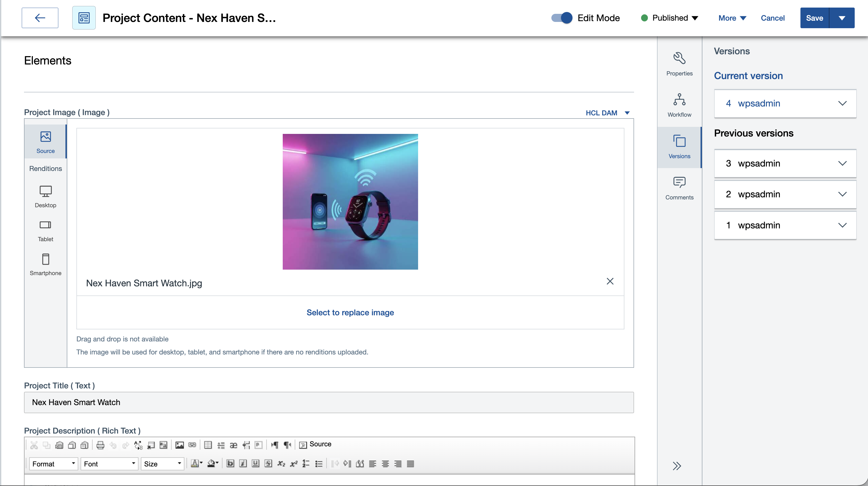Click the content item icon beside title
868x486 pixels.
point(84,18)
